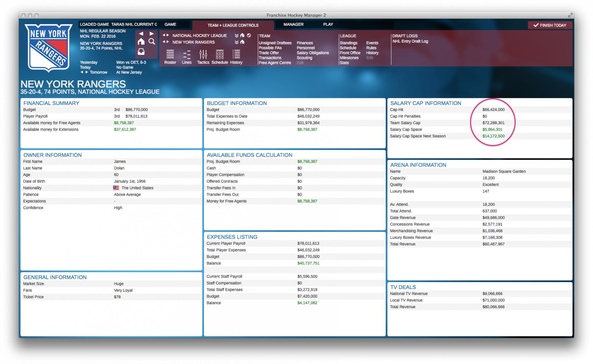Go to New York Rangers home icon
593x364 pixels.
242,42
